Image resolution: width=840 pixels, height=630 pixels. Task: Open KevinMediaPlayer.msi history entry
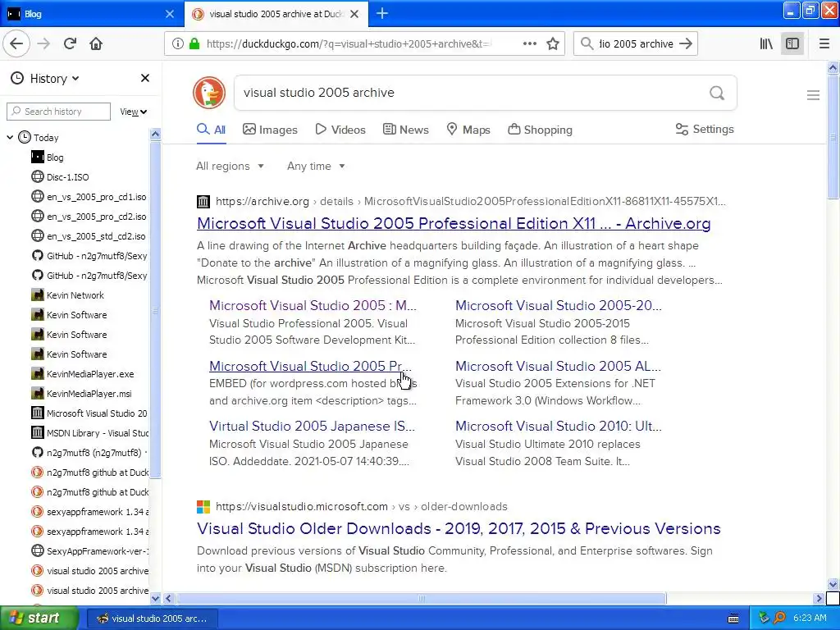[81, 394]
